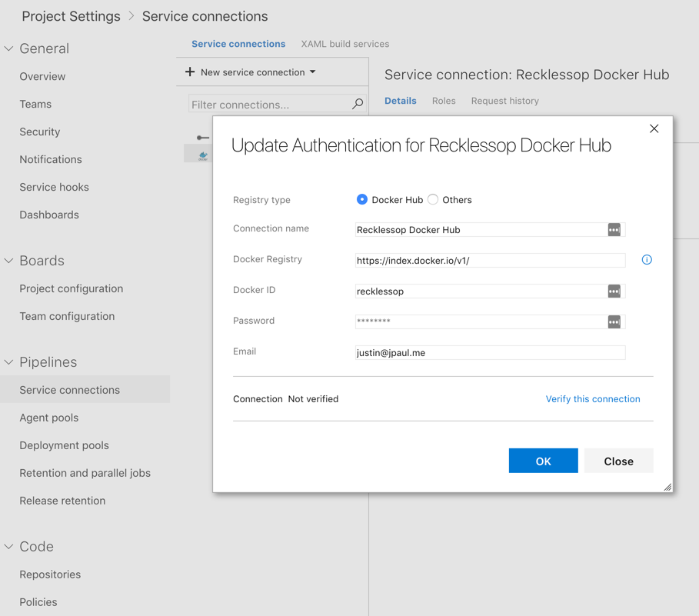Select Service connections in sidebar
The image size is (699, 616).
(x=85, y=390)
